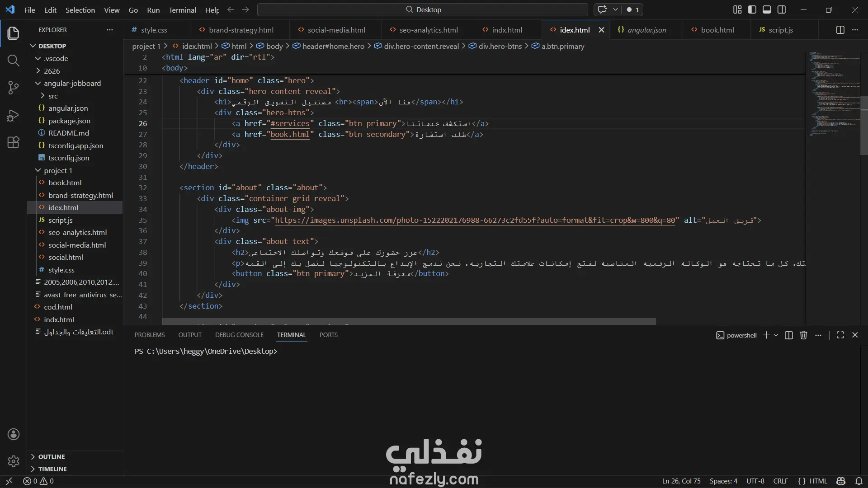
Task: Toggle primary side bar visibility
Action: pyautogui.click(x=752, y=9)
